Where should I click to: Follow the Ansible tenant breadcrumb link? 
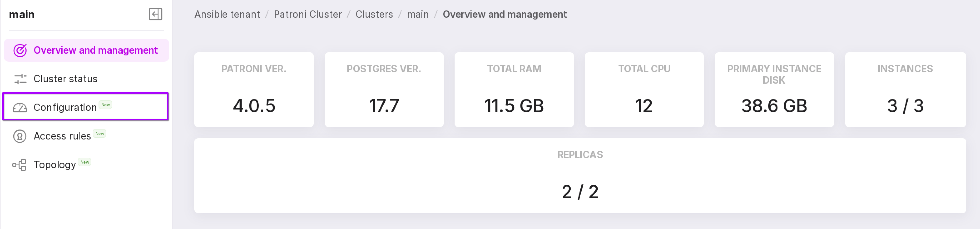pyautogui.click(x=227, y=15)
